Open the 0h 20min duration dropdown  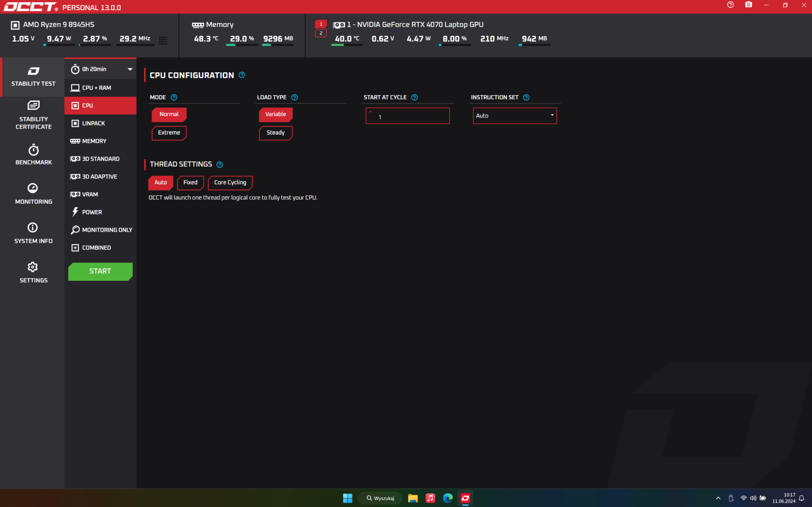(x=100, y=69)
